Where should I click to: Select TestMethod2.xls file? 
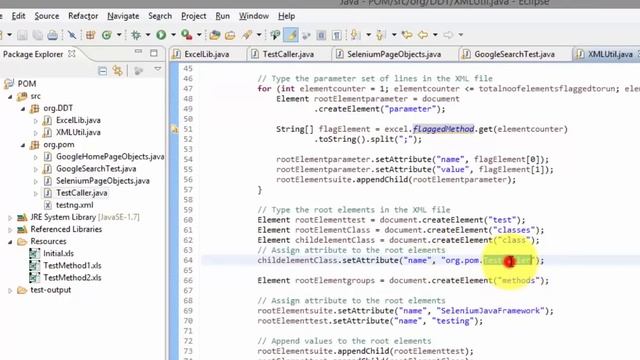click(x=72, y=278)
